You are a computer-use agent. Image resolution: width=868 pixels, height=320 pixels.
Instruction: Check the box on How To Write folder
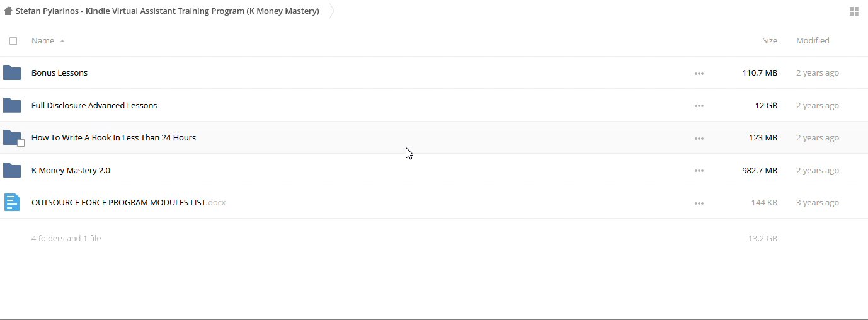click(x=21, y=143)
